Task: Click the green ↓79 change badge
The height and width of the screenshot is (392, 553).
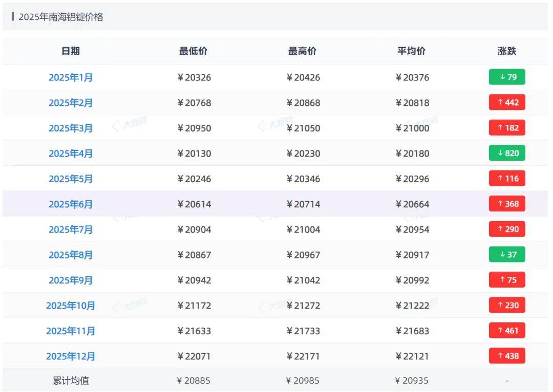Action: 507,77
